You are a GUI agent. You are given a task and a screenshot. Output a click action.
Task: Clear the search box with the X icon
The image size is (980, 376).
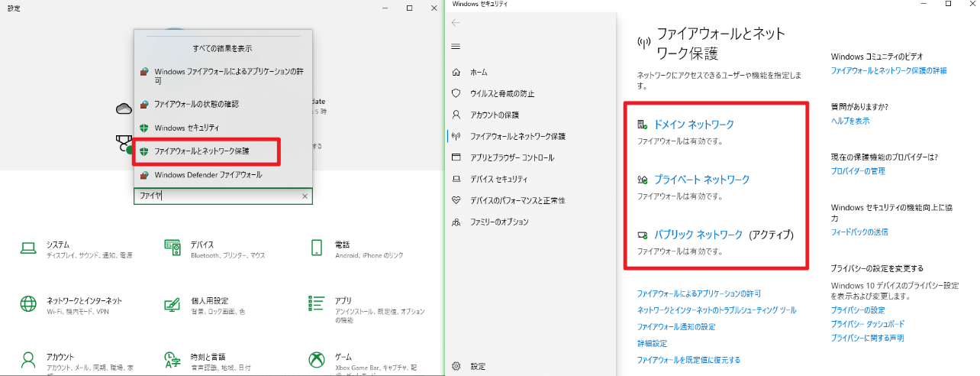(305, 196)
